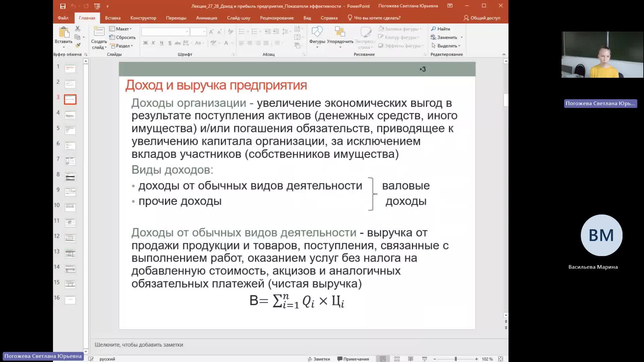The height and width of the screenshot is (362, 644).
Task: Expand the Заменить replace dropdown arrow
Action: (462, 37)
